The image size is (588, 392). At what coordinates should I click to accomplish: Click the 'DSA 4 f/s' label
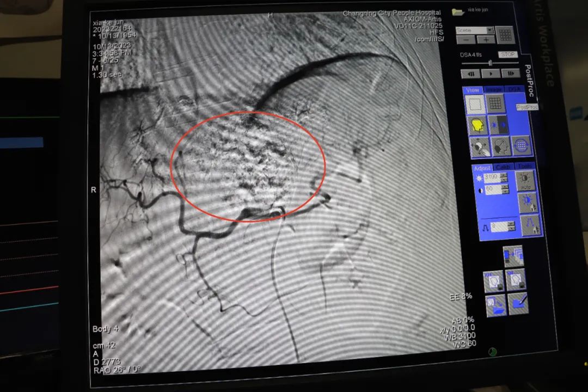[471, 55]
